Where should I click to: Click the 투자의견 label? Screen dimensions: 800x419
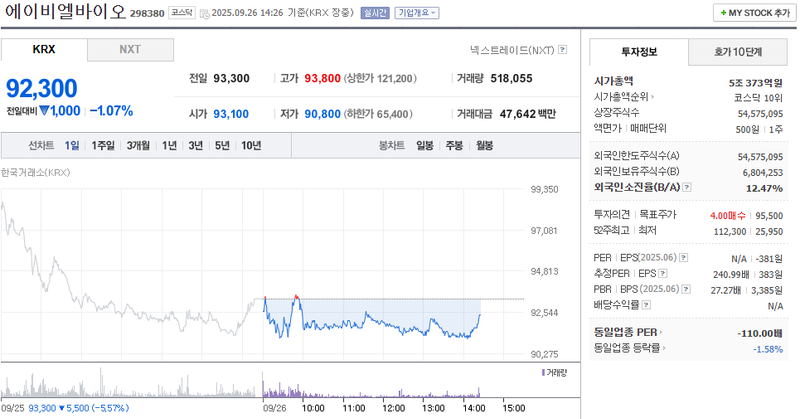[x=612, y=214]
